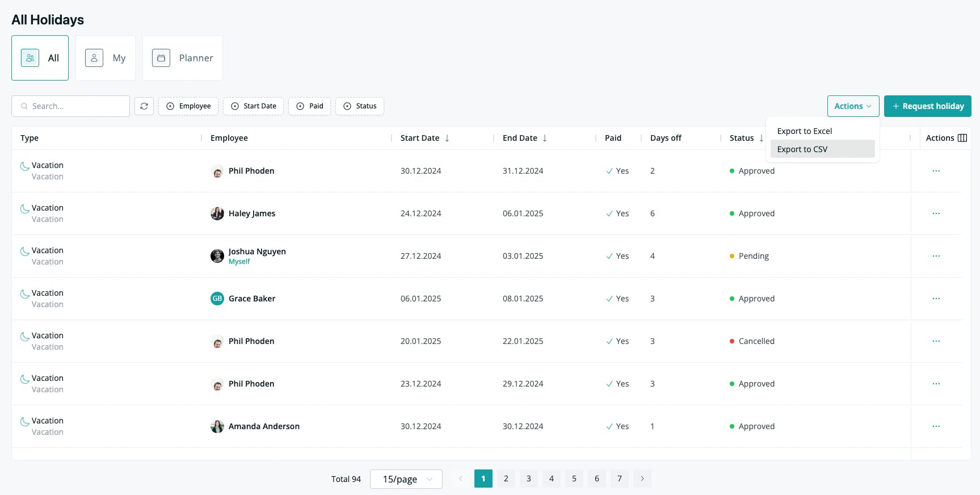Expand the Actions dropdown button

point(853,106)
